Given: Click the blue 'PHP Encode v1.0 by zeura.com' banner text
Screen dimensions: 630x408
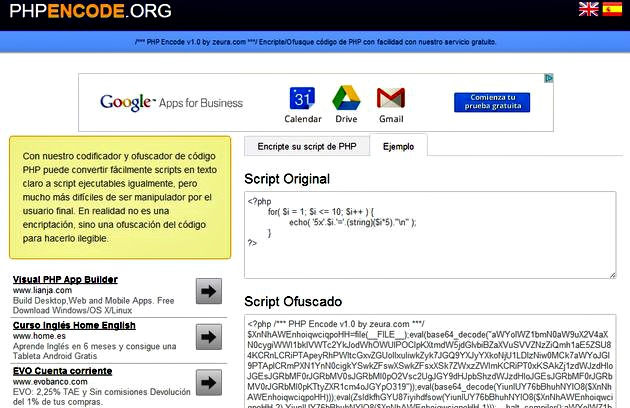Looking at the screenshot, I should point(315,42).
